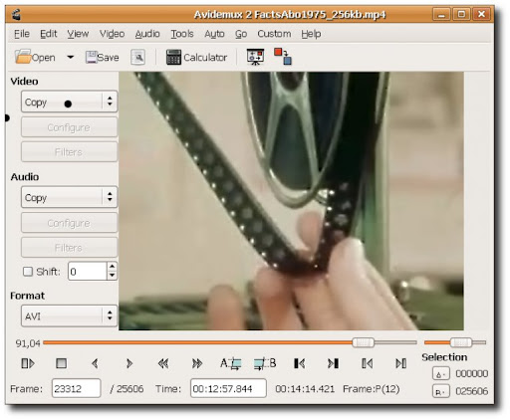Click the play video icon
The height and width of the screenshot is (420, 510).
[28, 363]
